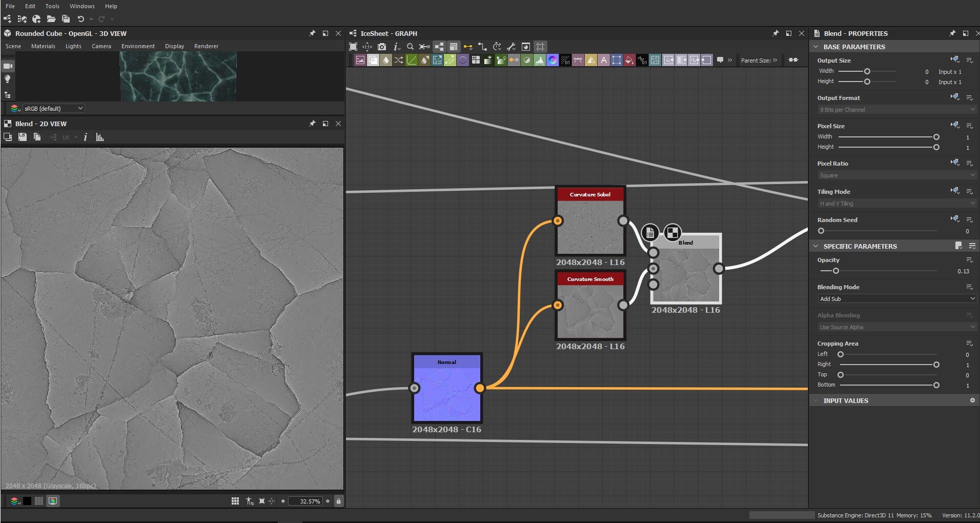Viewport: 980px width, 523px height.
Task: Click the Opacity slider handle
Action: (x=835, y=271)
